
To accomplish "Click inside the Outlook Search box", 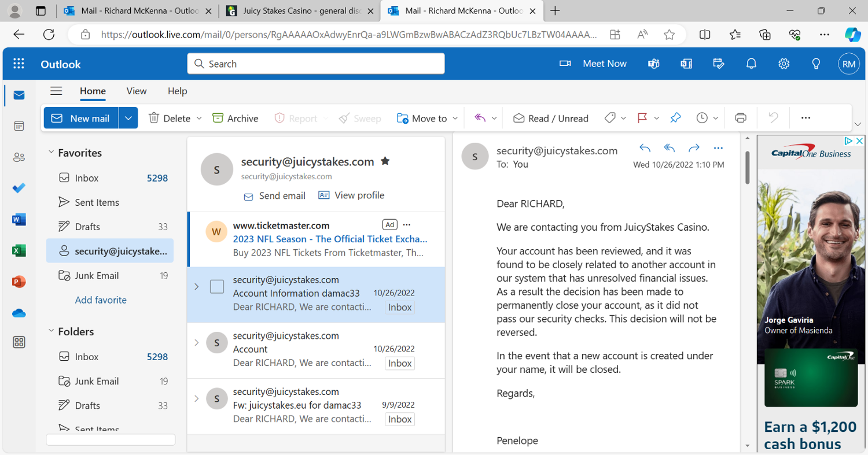I will (315, 64).
